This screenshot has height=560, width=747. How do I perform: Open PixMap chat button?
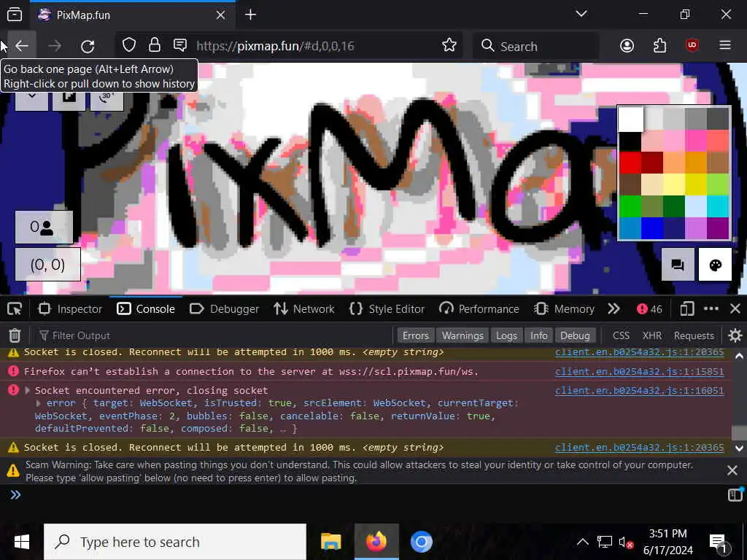click(x=678, y=265)
